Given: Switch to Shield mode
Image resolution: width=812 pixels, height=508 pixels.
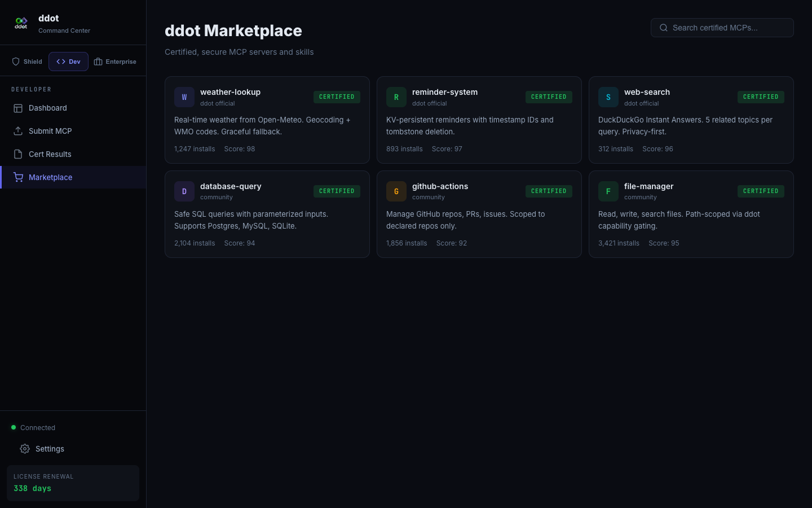Looking at the screenshot, I should [27, 62].
